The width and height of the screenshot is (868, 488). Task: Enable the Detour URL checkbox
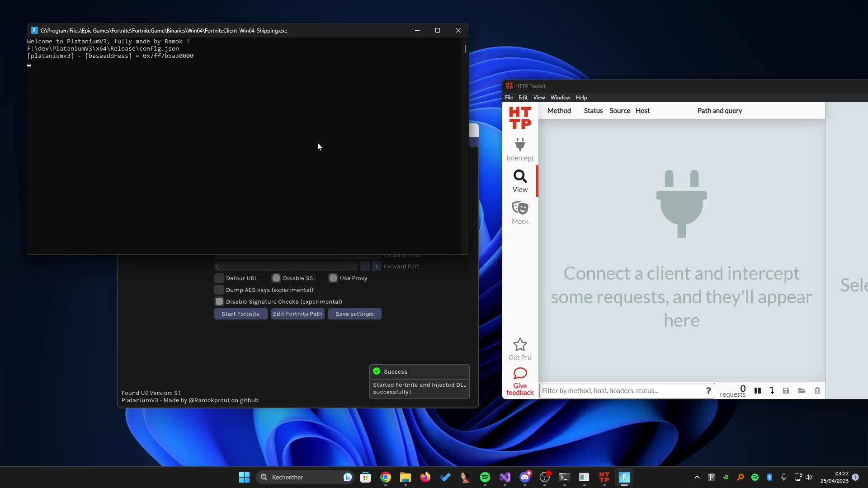[219, 278]
